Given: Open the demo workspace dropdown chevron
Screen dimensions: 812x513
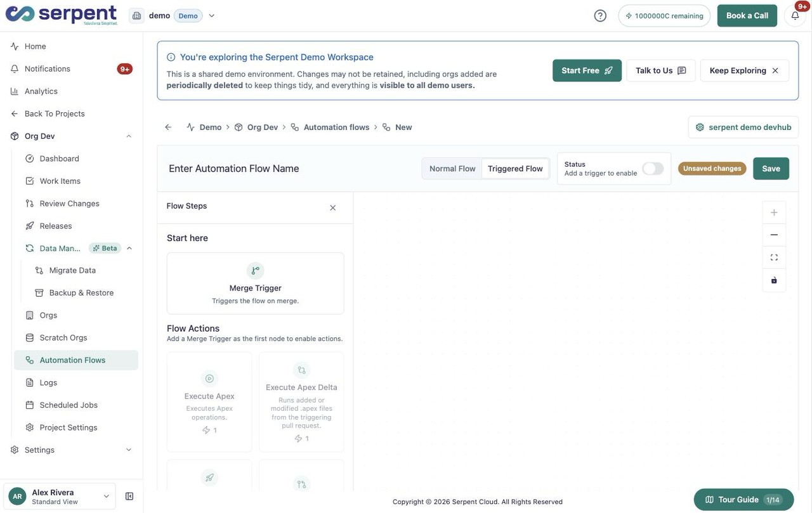Looking at the screenshot, I should click(x=212, y=16).
